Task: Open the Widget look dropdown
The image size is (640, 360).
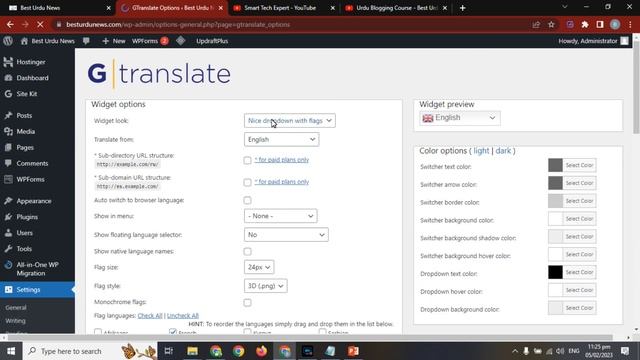Action: tap(290, 120)
